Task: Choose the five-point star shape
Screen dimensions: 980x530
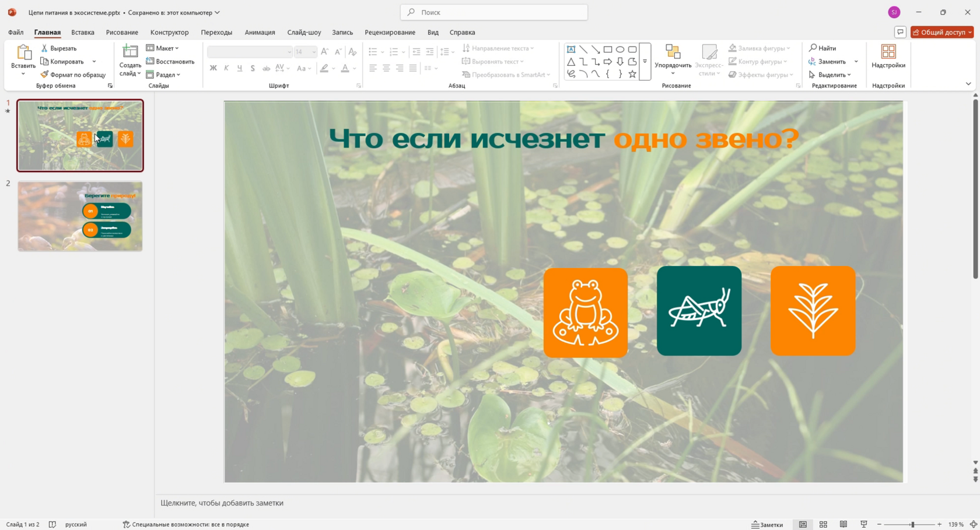Action: [632, 74]
